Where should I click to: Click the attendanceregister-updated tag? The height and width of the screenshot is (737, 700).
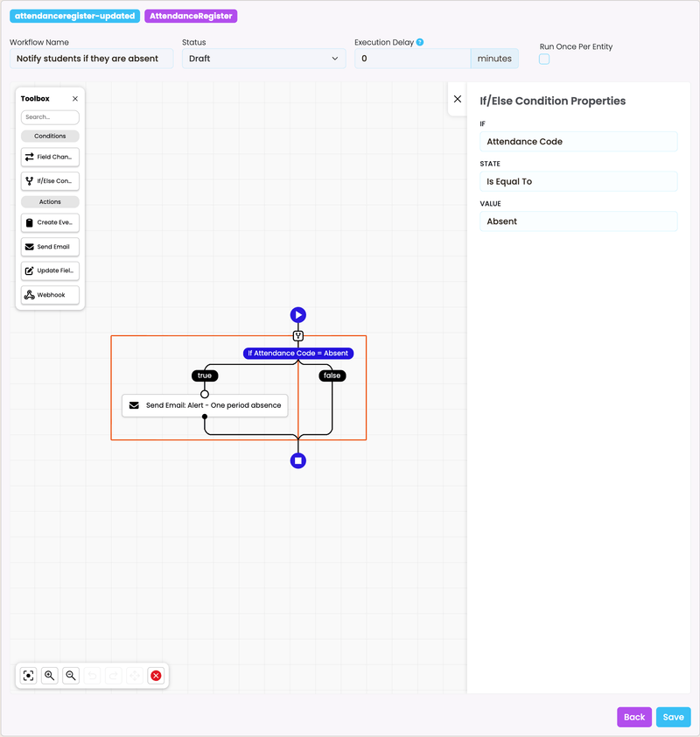(x=74, y=16)
